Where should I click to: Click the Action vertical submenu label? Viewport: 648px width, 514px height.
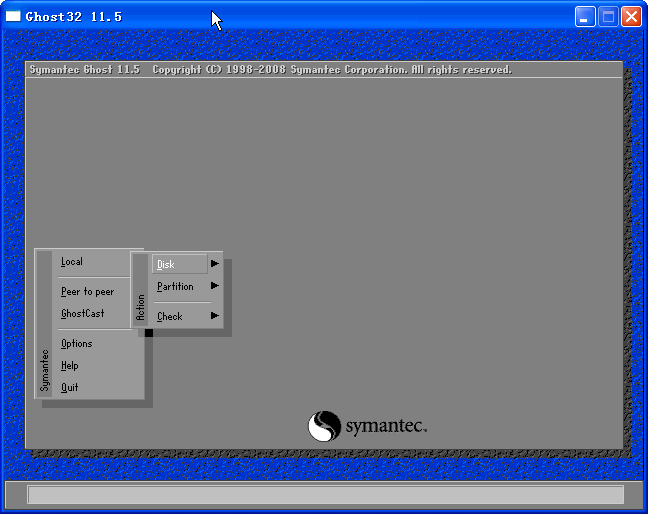pyautogui.click(x=141, y=307)
